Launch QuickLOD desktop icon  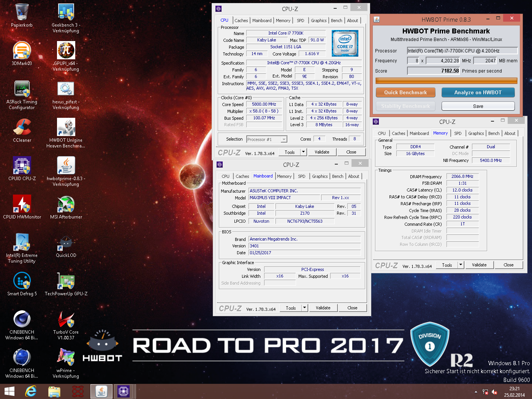[x=66, y=242]
